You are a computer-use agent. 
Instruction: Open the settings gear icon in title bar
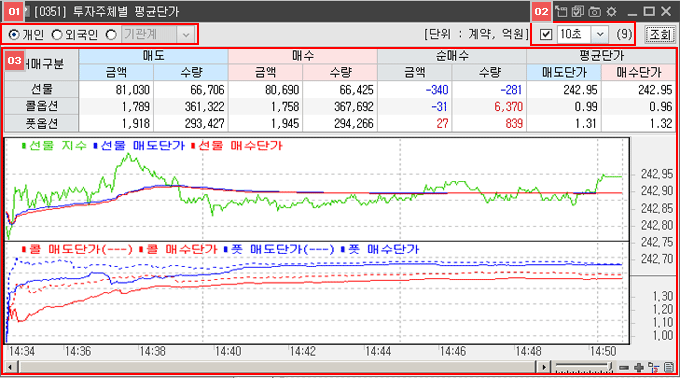611,12
